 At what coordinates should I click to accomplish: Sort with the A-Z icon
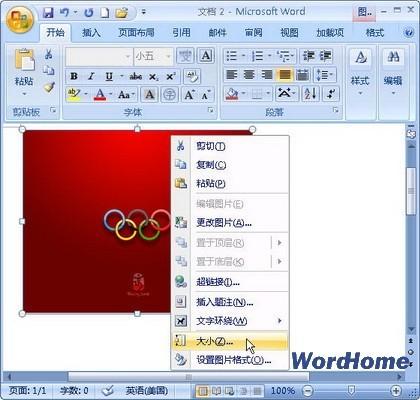coord(311,94)
